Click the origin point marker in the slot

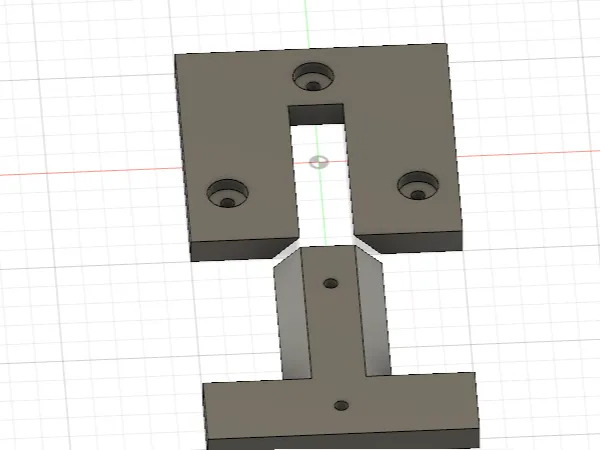point(319,162)
